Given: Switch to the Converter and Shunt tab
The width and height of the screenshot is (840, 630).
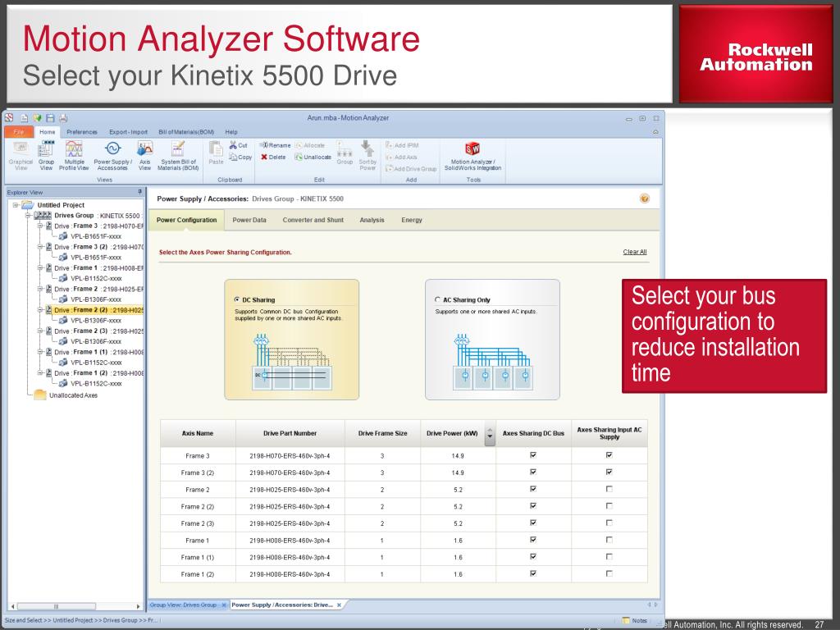Looking at the screenshot, I should pos(313,220).
